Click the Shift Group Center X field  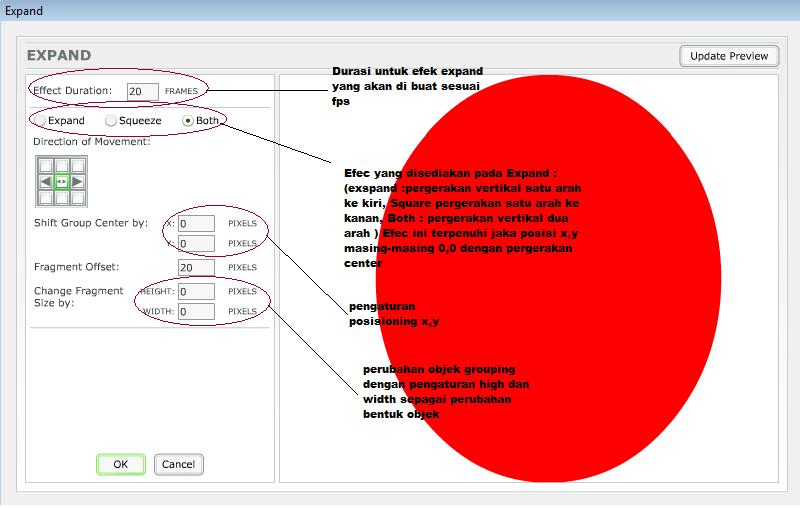click(196, 223)
